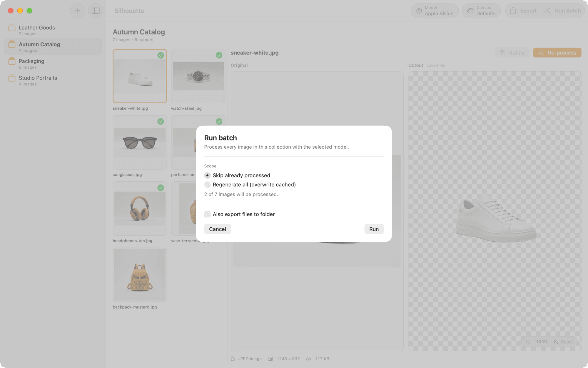Toggle the sidebar panel icon
The image size is (588, 368).
point(96,11)
